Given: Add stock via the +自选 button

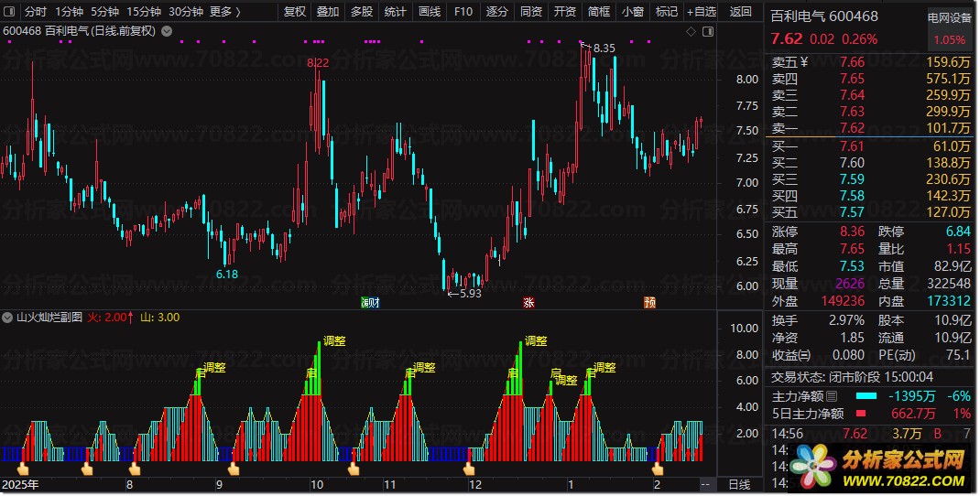Looking at the screenshot, I should (x=702, y=12).
